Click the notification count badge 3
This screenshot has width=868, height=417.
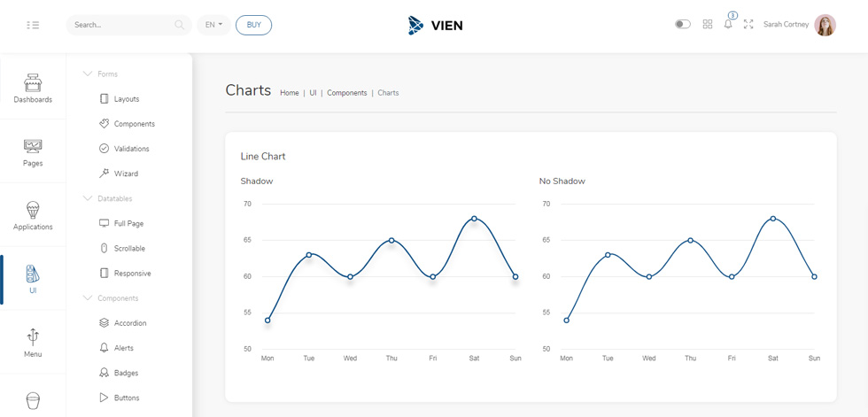[732, 15]
